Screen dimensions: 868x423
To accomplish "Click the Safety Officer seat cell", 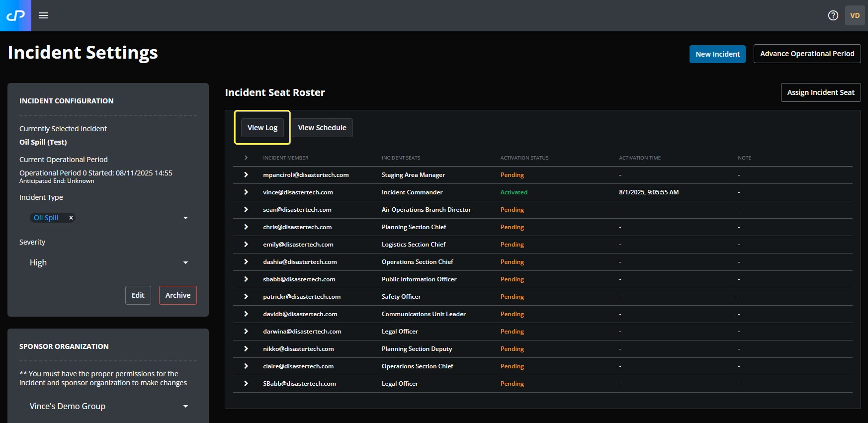I will (x=401, y=297).
